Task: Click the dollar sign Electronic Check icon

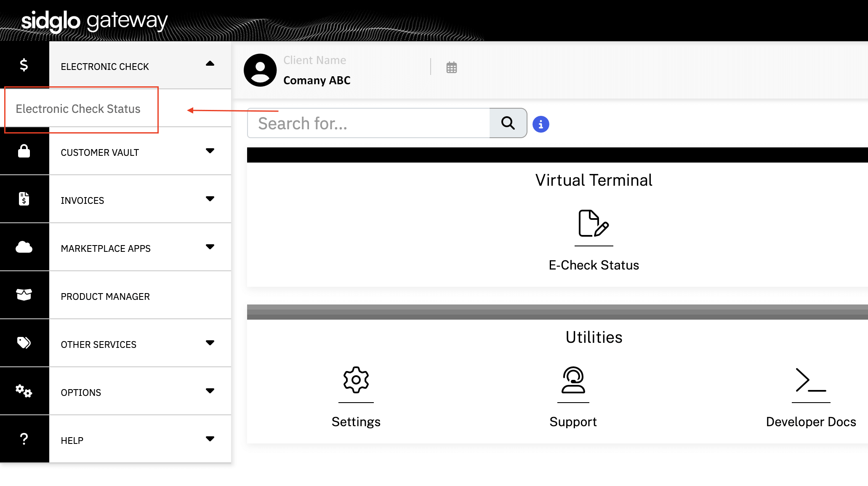Action: [24, 64]
